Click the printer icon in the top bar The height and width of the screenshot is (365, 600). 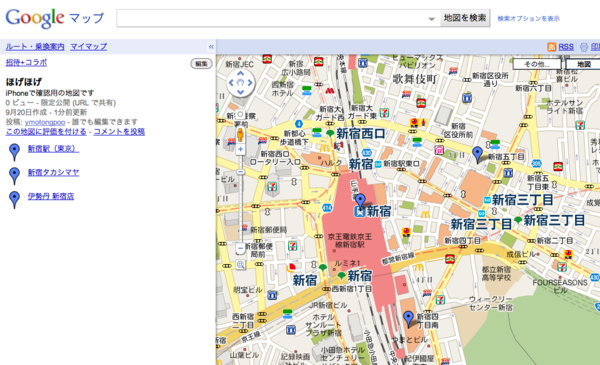(x=584, y=47)
